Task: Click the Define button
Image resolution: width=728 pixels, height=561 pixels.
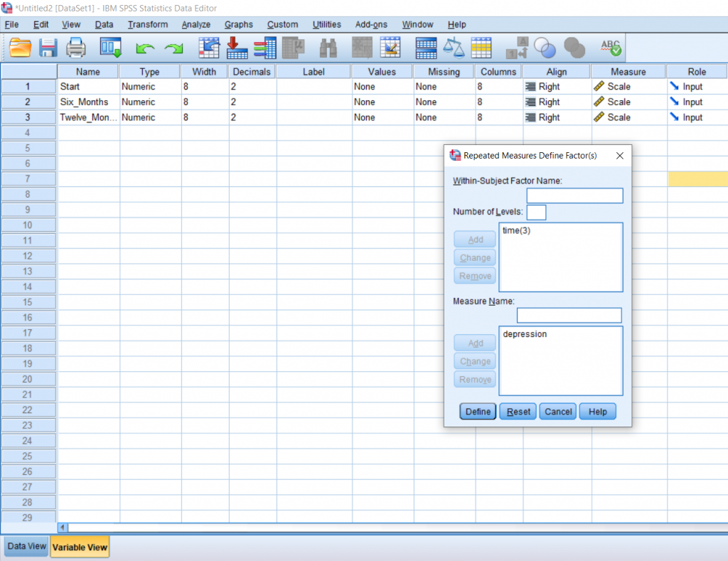Action: coord(477,411)
